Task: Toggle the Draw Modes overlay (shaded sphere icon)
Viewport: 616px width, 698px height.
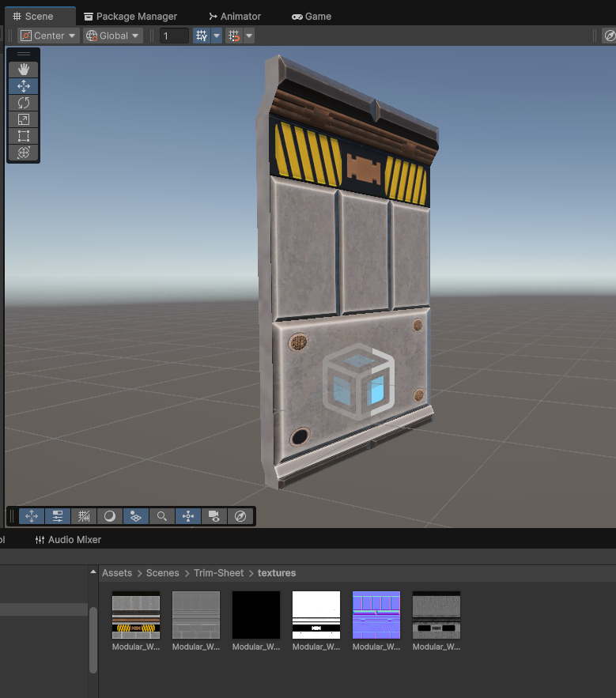Action: tap(110, 516)
